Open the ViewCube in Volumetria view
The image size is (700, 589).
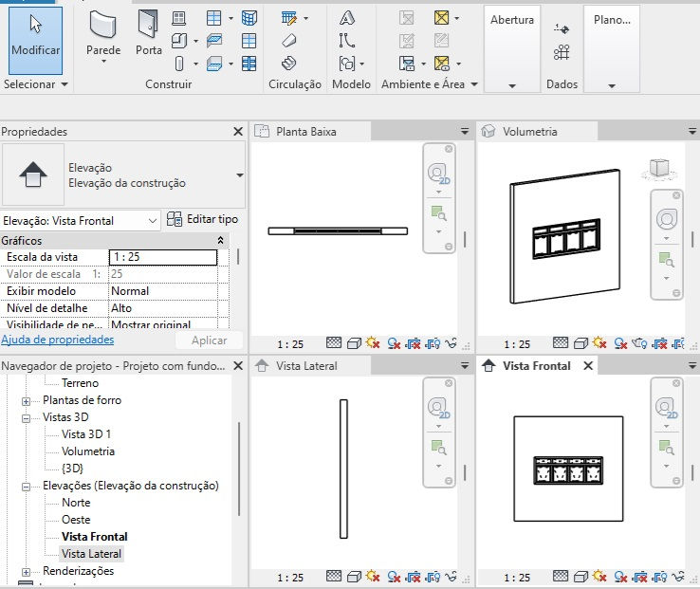659,168
